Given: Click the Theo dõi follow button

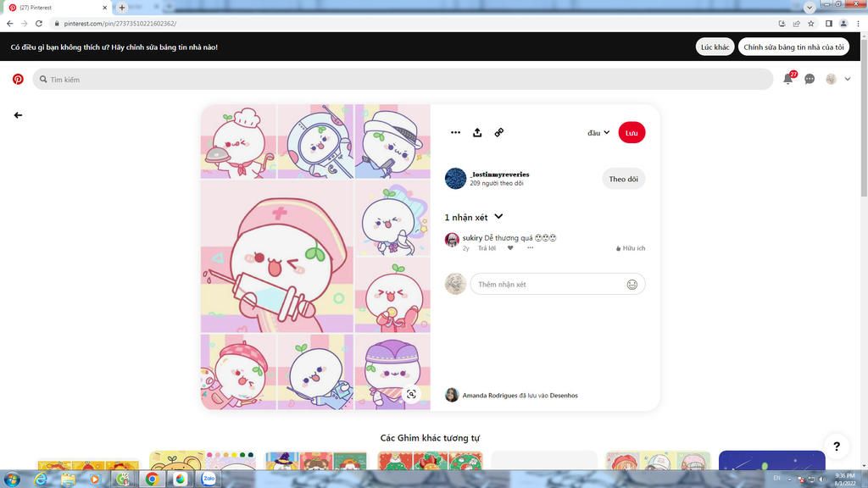Looking at the screenshot, I should (x=623, y=179).
